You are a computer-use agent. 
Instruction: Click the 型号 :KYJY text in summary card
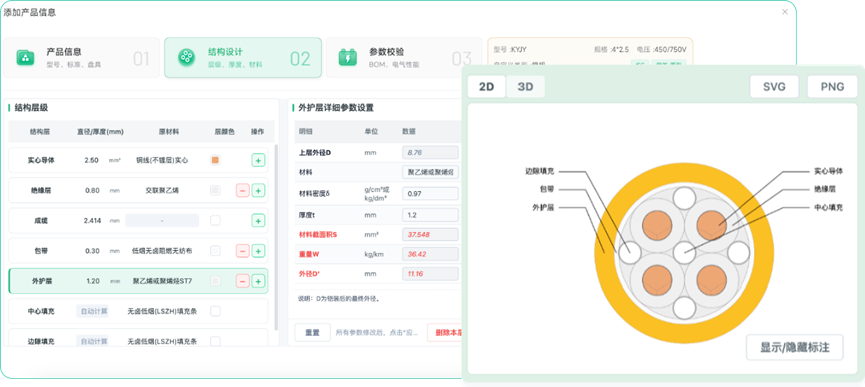[510, 49]
